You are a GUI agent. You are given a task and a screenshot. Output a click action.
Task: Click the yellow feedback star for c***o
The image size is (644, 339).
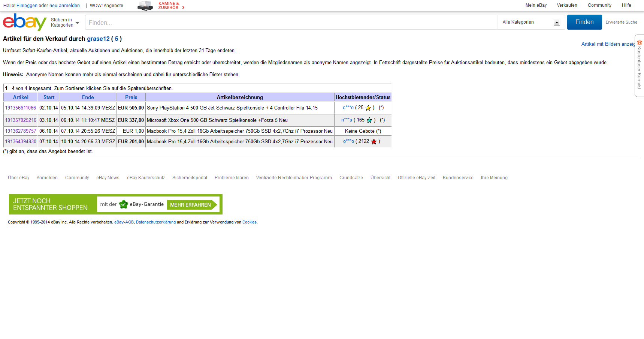(x=368, y=108)
